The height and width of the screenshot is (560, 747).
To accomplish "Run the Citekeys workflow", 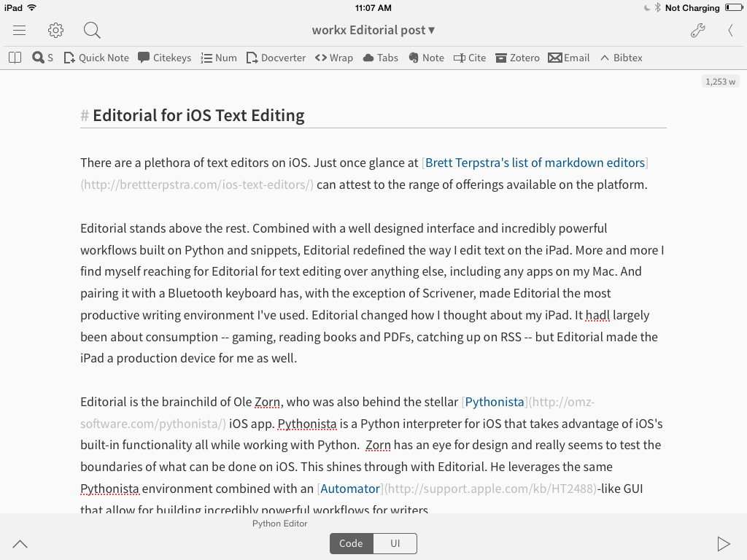I will [164, 58].
